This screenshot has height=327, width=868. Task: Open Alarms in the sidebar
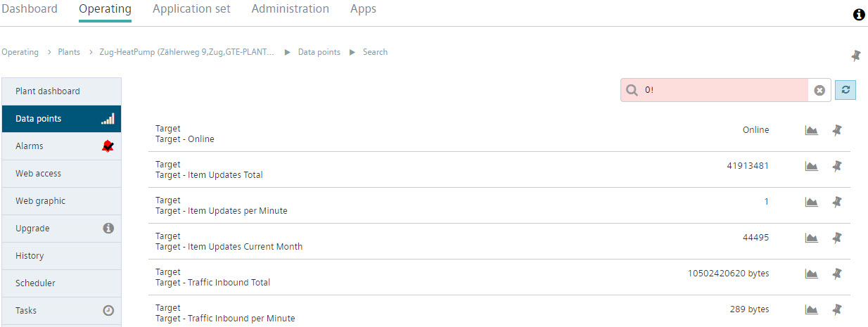[x=61, y=146]
